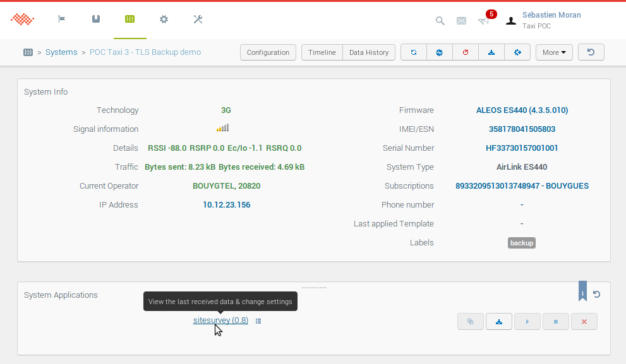Viewport: 626px width, 364px height.
Task: Click the overlapping squares application button
Action: [471, 322]
